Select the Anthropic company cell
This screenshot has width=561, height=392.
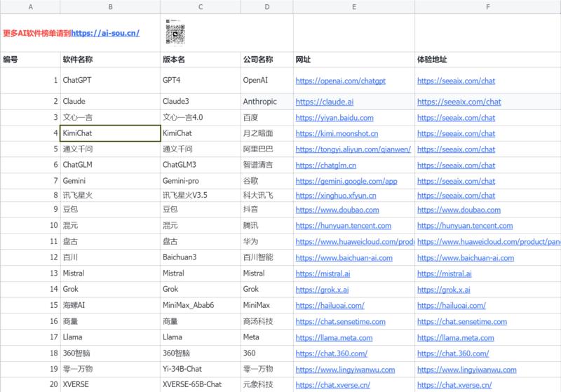click(261, 101)
